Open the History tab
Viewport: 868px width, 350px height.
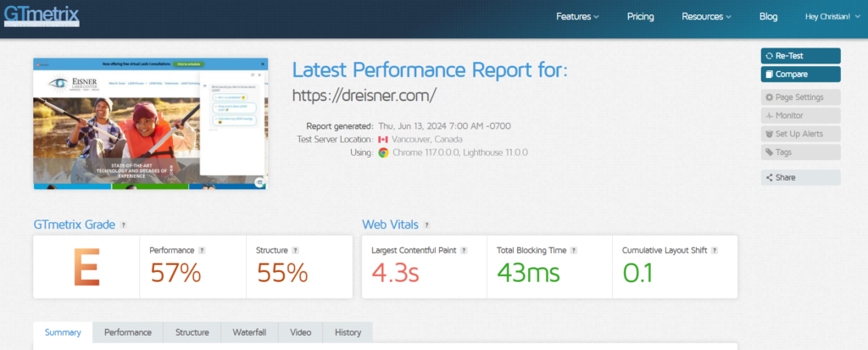[x=348, y=332]
